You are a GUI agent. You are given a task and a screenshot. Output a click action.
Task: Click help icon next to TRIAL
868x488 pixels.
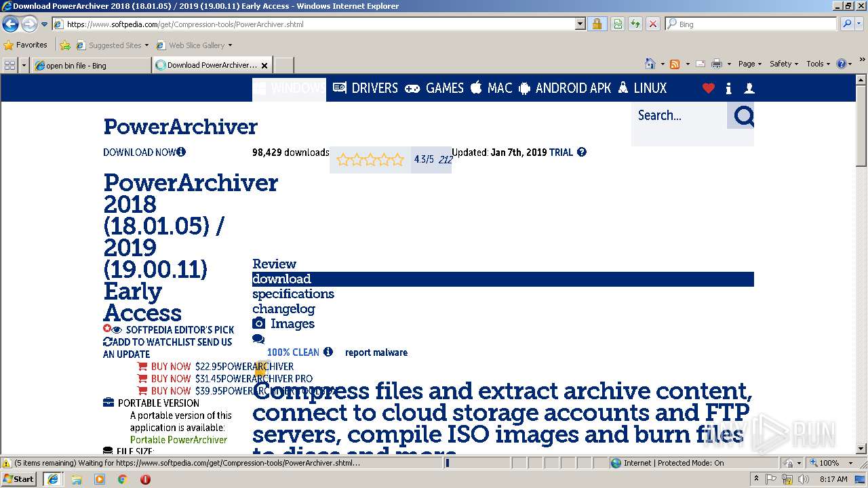[x=582, y=152]
